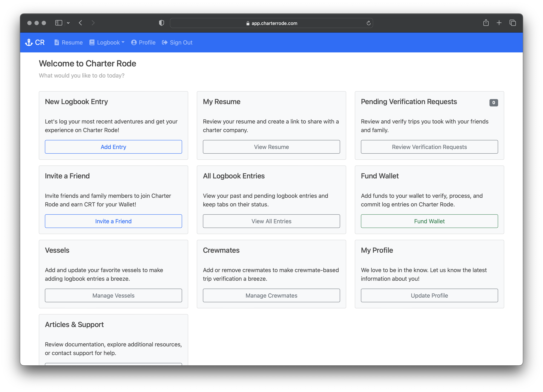Click 'What would you like to do today?' text
The height and width of the screenshot is (392, 543).
click(x=82, y=75)
